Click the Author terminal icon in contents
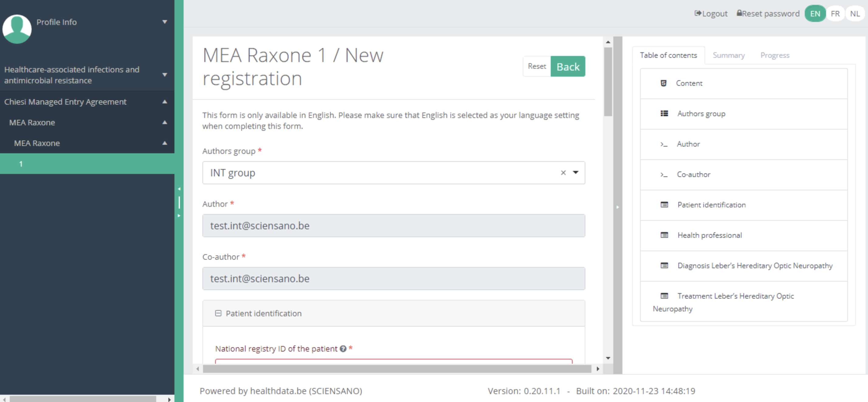 click(664, 144)
